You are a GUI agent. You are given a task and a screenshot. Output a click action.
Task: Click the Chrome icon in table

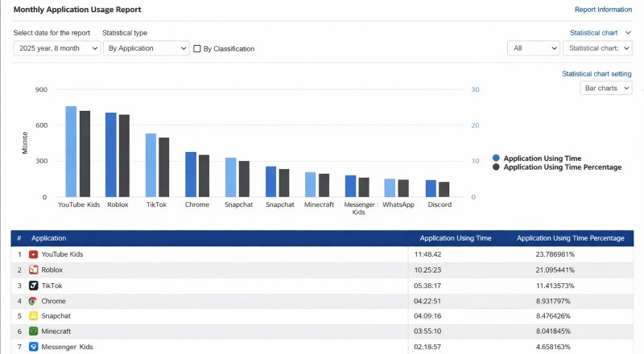coord(33,301)
